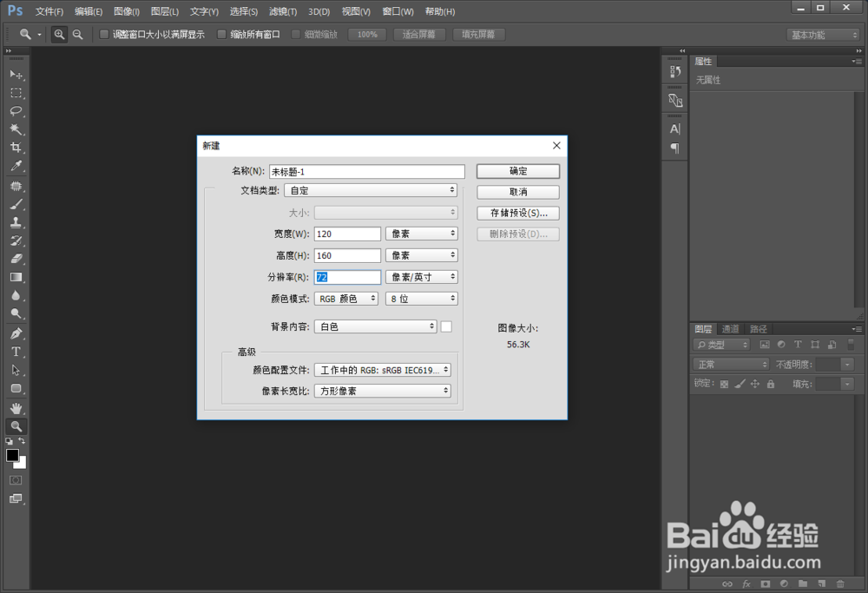Open the Paragraph panel icon

(674, 148)
